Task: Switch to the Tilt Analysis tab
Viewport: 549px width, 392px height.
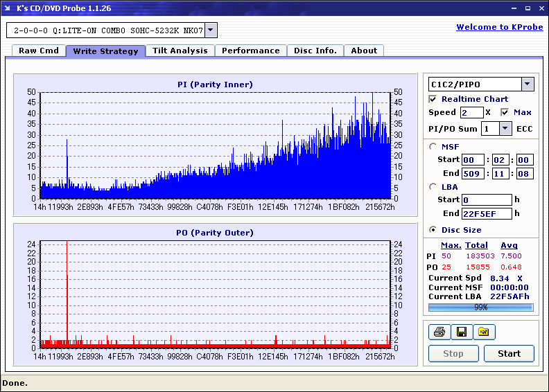Action: pos(180,51)
